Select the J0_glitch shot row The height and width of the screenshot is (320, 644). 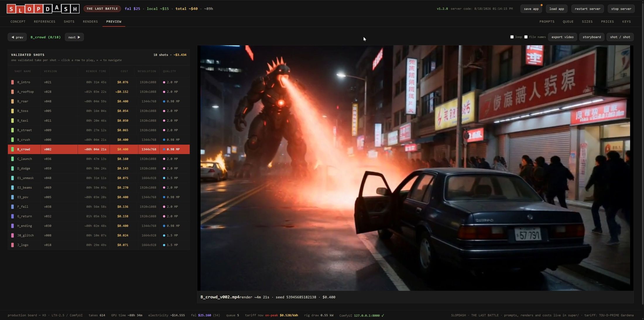point(99,235)
